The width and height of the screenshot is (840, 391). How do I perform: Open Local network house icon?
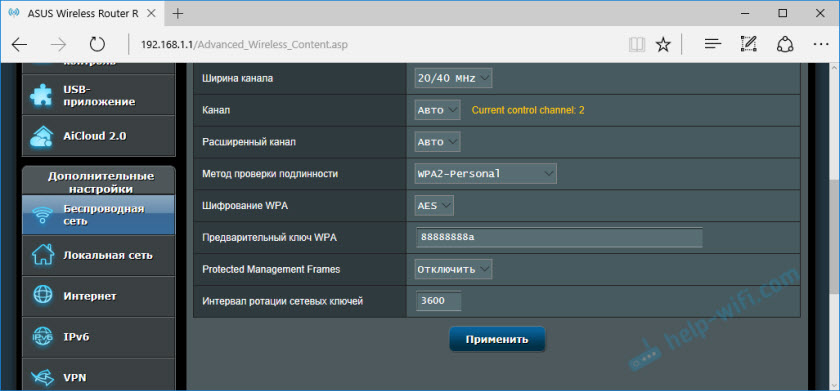click(41, 255)
